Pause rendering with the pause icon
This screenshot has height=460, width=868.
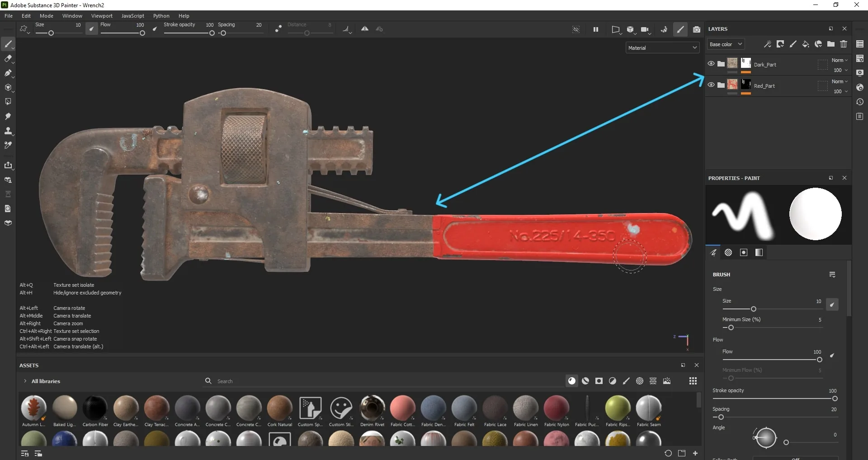(596, 29)
